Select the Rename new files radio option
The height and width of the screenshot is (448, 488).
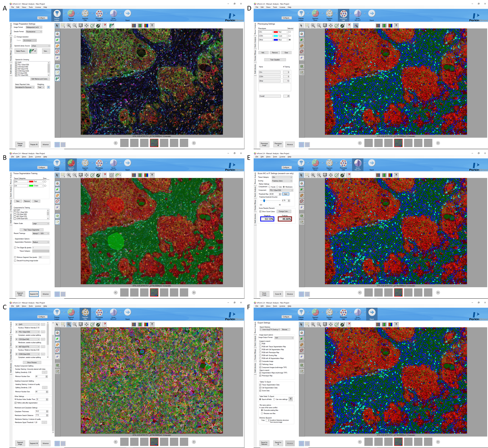[262, 413]
